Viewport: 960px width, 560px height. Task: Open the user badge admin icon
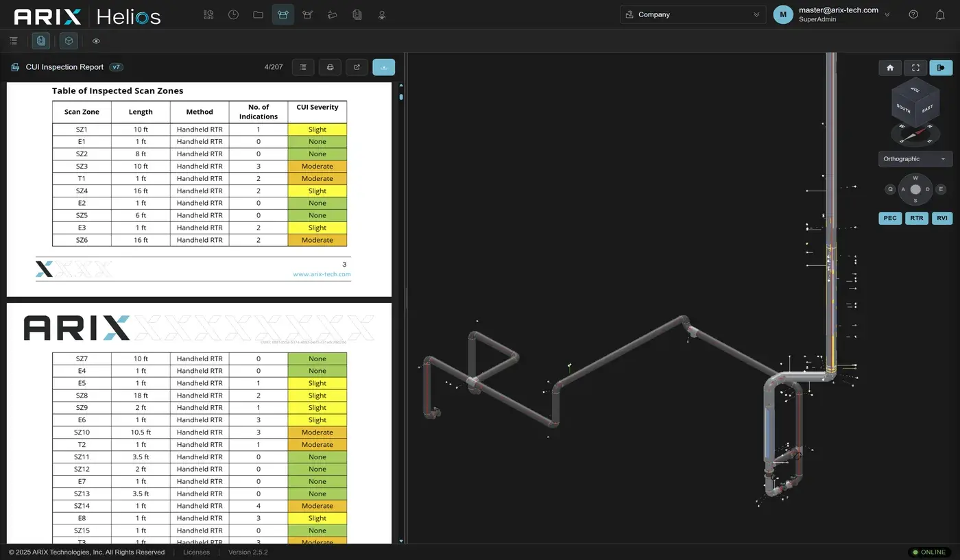click(381, 14)
